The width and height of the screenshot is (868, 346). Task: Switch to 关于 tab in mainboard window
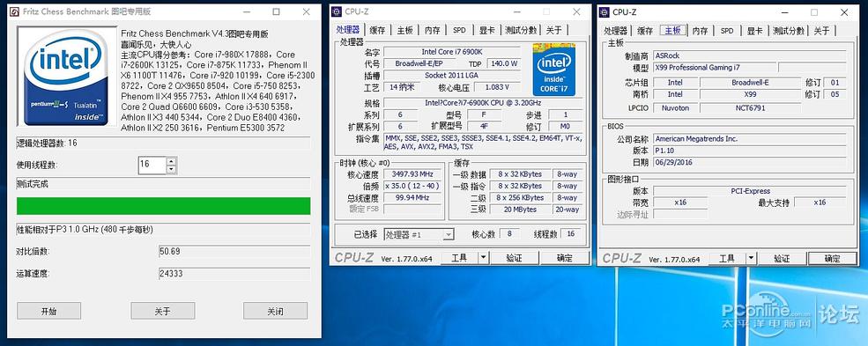[821, 31]
